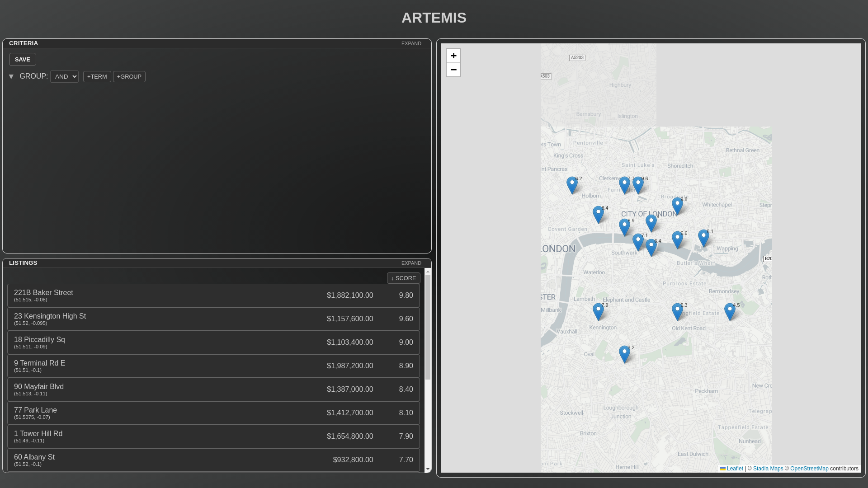Collapse the criteria group triangle
The height and width of the screenshot is (488, 868).
click(11, 77)
